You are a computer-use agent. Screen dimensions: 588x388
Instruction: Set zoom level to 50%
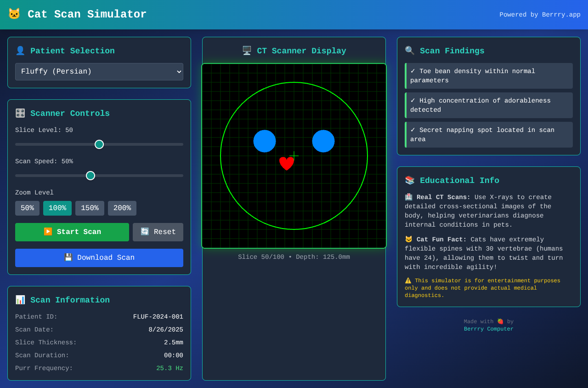point(27,208)
